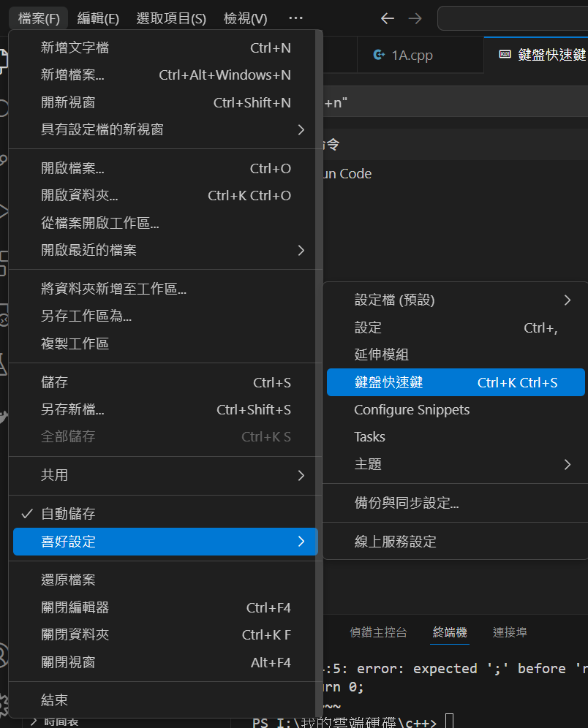Open the 檔案(F) menu
The image size is (588, 728).
point(39,18)
